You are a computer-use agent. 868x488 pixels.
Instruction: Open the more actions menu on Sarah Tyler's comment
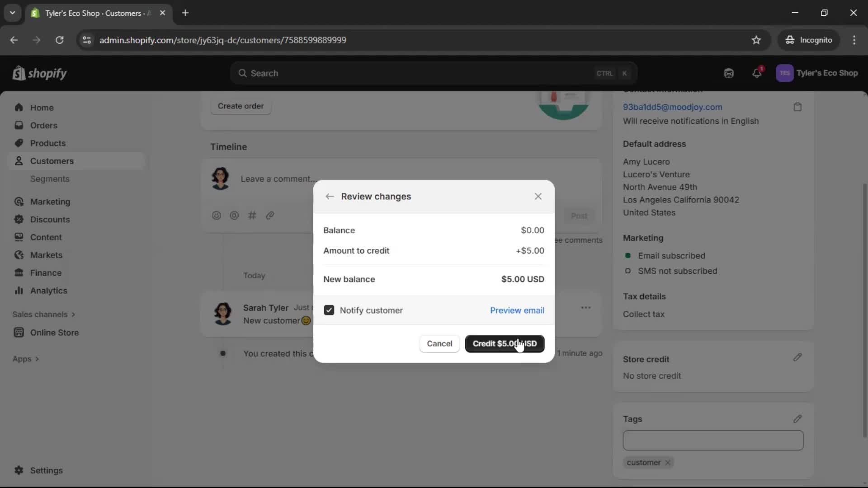point(585,307)
